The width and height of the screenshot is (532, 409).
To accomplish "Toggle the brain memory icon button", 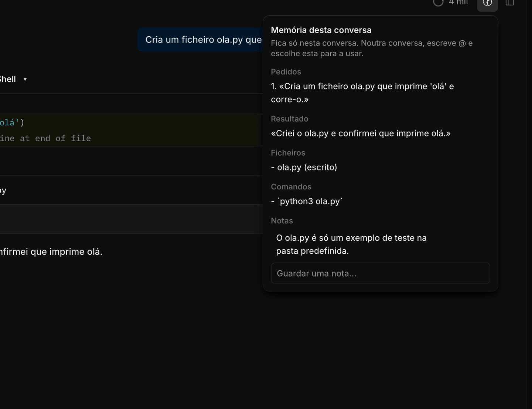I will click(x=487, y=4).
